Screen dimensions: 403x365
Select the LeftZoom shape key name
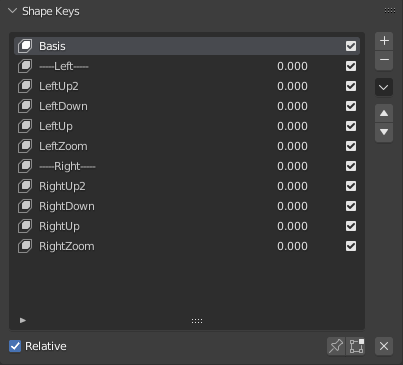[63, 146]
